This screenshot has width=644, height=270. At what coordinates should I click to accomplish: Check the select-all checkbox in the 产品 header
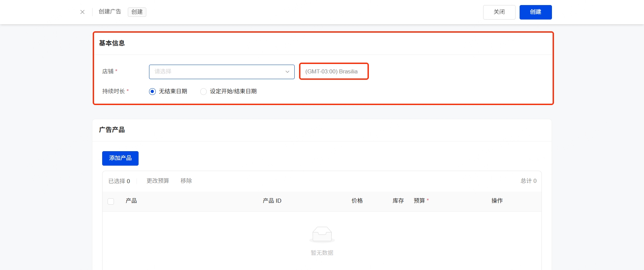[x=111, y=201]
